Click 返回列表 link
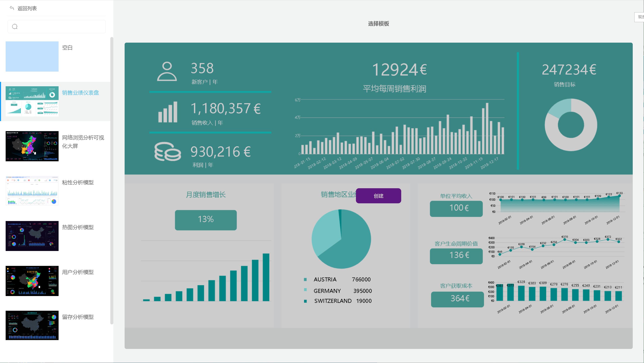The width and height of the screenshot is (644, 363). click(x=27, y=8)
